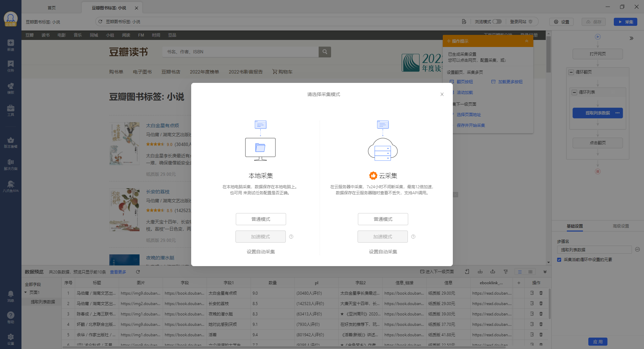Collapse the data preview panel chevron
The width and height of the screenshot is (644, 349).
click(x=545, y=272)
